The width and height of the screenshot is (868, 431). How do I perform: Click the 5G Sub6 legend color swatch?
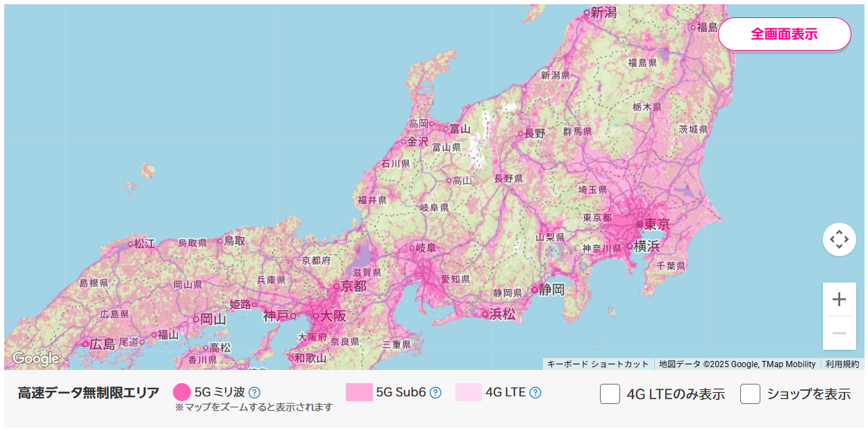[359, 392]
